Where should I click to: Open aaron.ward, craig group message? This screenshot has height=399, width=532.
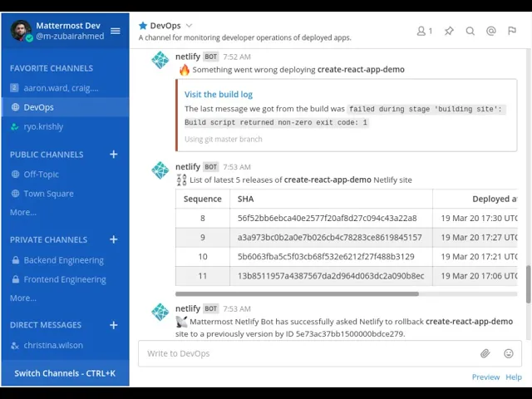[x=65, y=88]
